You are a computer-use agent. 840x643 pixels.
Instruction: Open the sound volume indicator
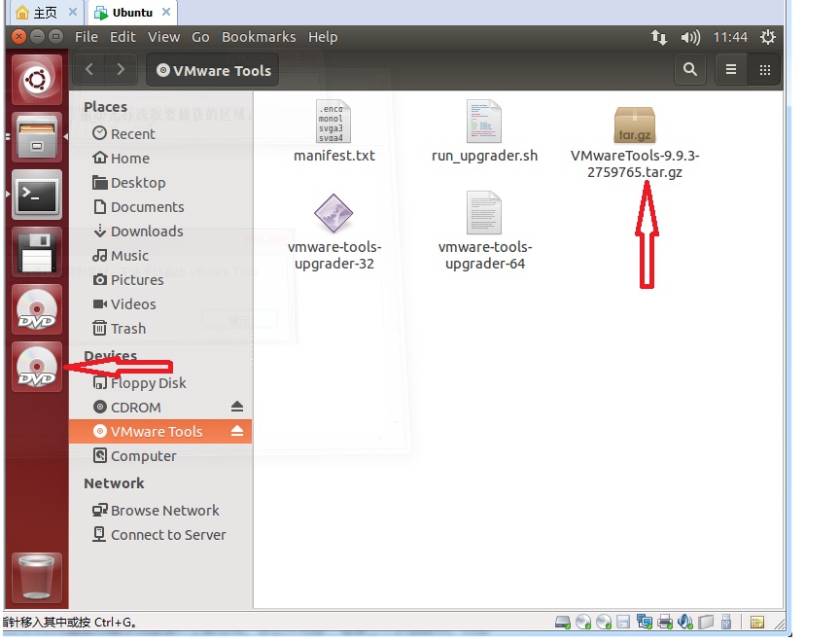[x=690, y=37]
